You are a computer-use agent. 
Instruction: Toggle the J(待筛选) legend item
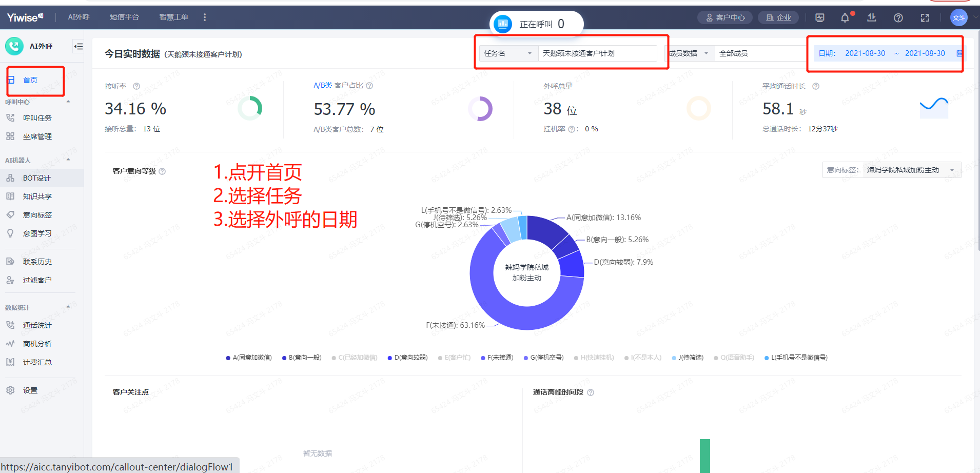pyautogui.click(x=688, y=358)
